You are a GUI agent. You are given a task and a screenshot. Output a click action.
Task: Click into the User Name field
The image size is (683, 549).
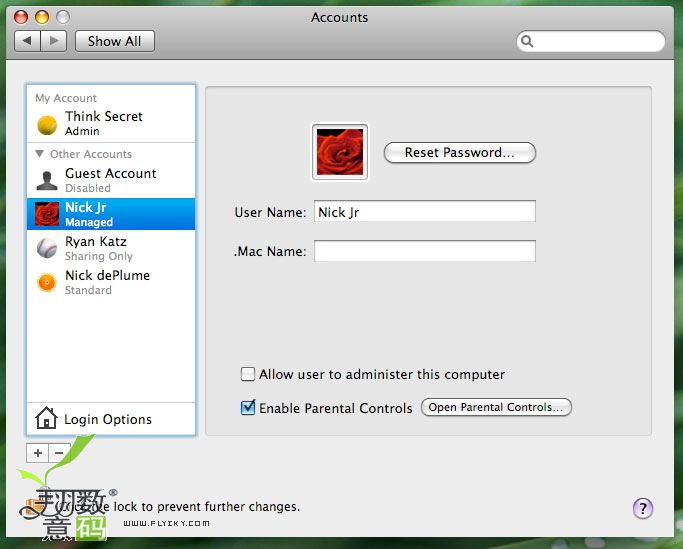coord(425,212)
